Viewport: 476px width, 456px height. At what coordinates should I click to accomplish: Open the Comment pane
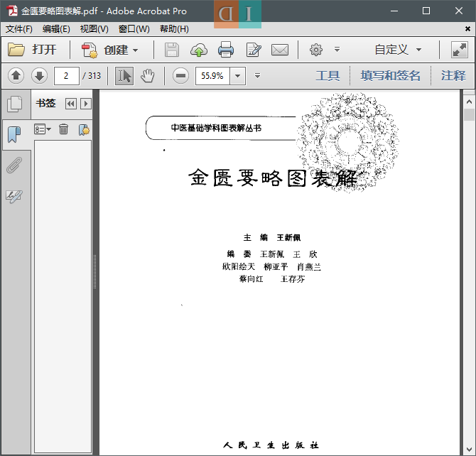[453, 75]
